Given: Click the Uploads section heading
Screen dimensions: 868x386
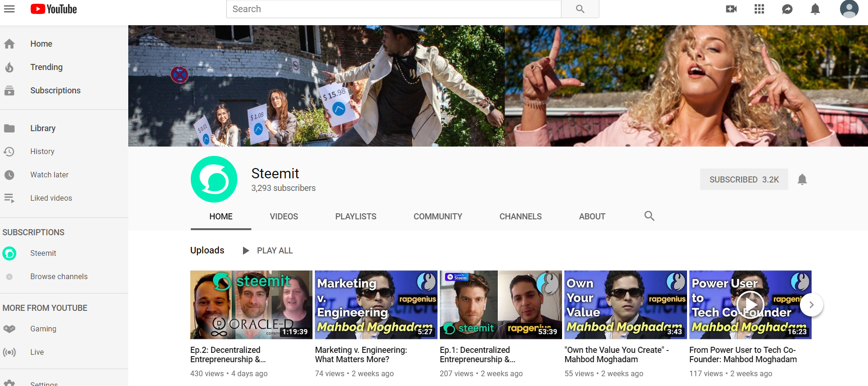Looking at the screenshot, I should coord(207,251).
